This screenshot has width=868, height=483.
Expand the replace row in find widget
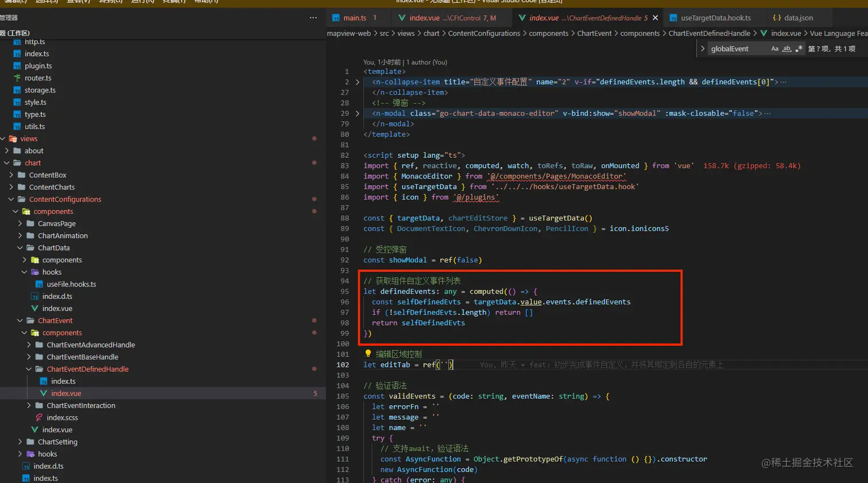[703, 49]
